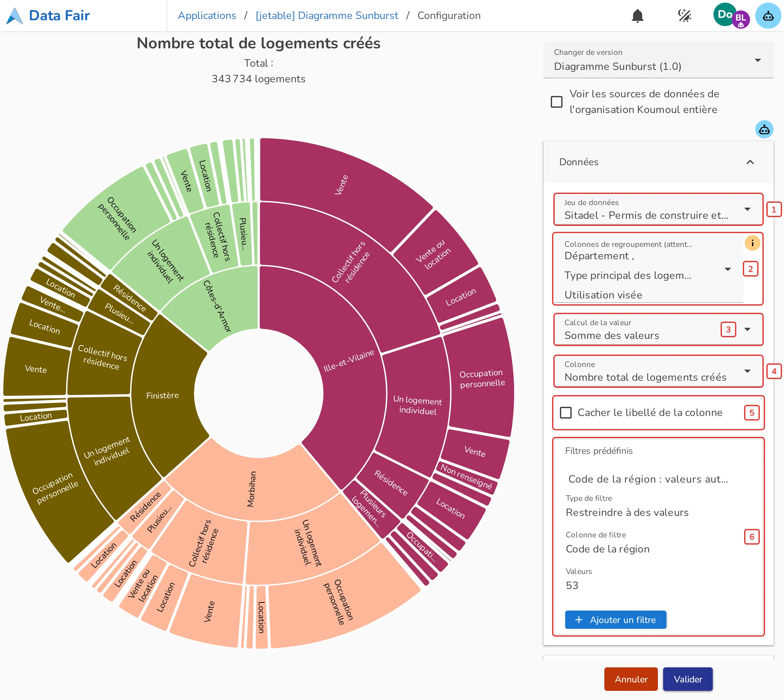Select the Finistère chart segment
784x700 pixels.
coord(162,395)
